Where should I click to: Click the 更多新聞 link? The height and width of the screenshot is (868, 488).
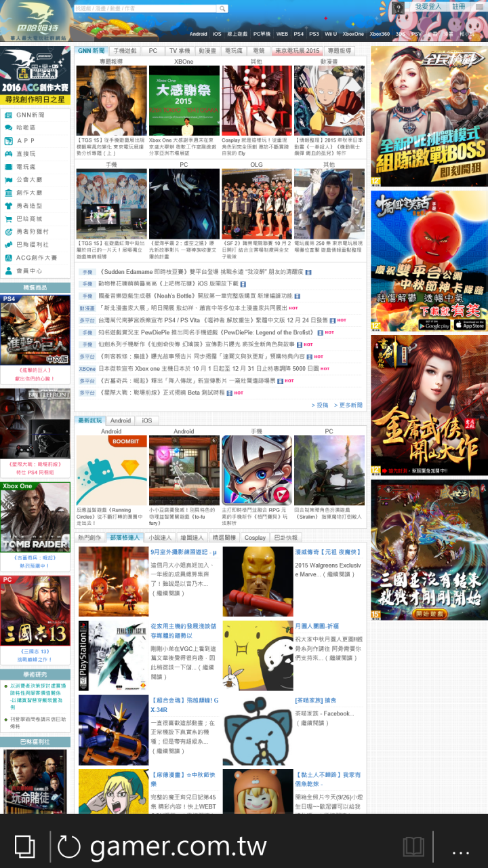(x=348, y=406)
